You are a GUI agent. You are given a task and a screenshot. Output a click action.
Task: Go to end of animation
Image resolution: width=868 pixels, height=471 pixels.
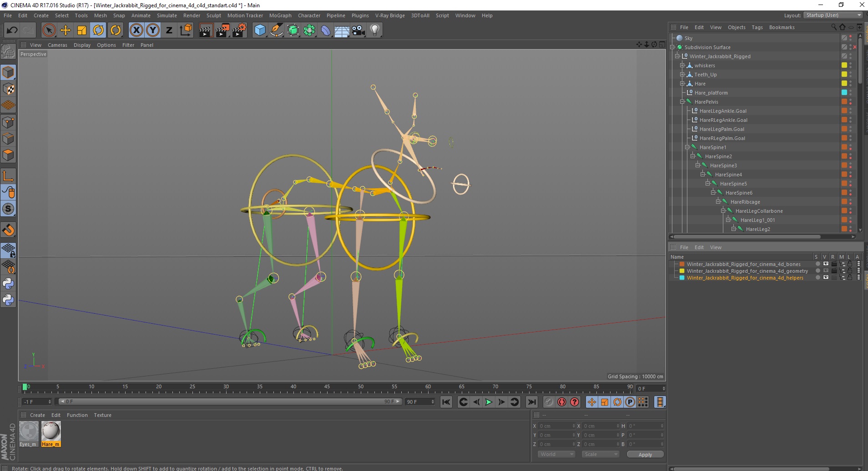(x=531, y=402)
